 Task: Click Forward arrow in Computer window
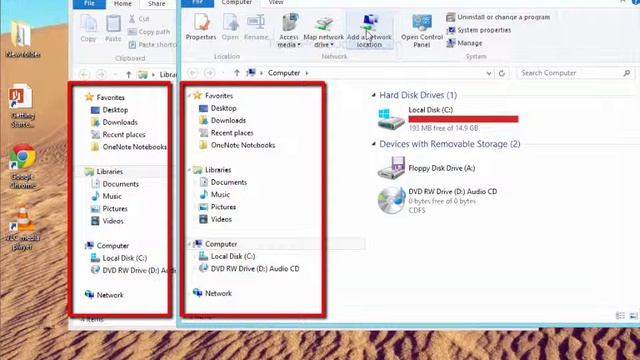(210, 73)
